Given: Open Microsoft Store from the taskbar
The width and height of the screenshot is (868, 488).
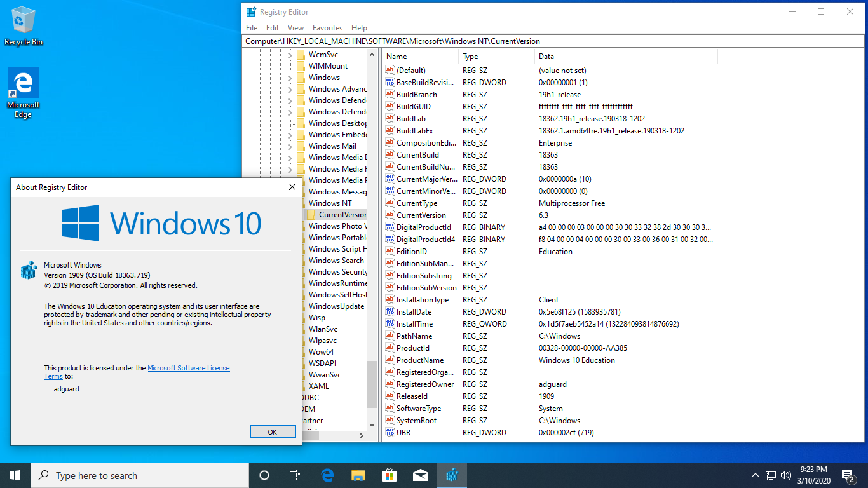Looking at the screenshot, I should [390, 475].
